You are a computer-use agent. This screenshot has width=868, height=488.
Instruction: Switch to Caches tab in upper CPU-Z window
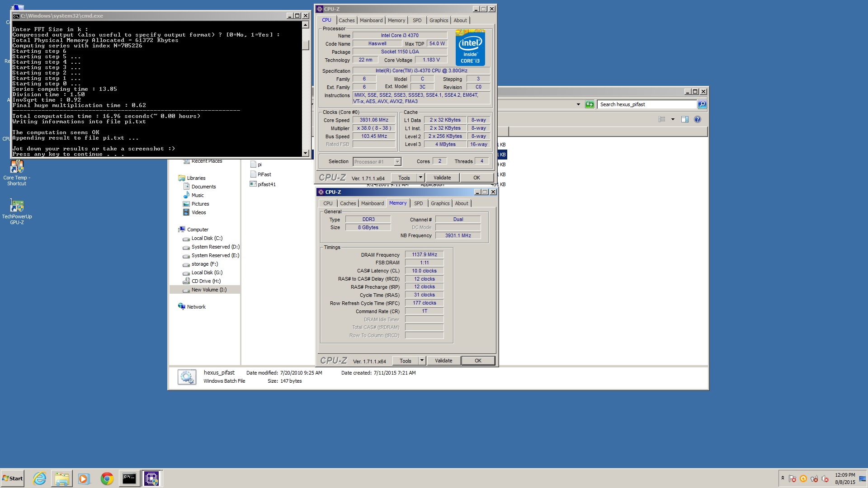(x=347, y=20)
